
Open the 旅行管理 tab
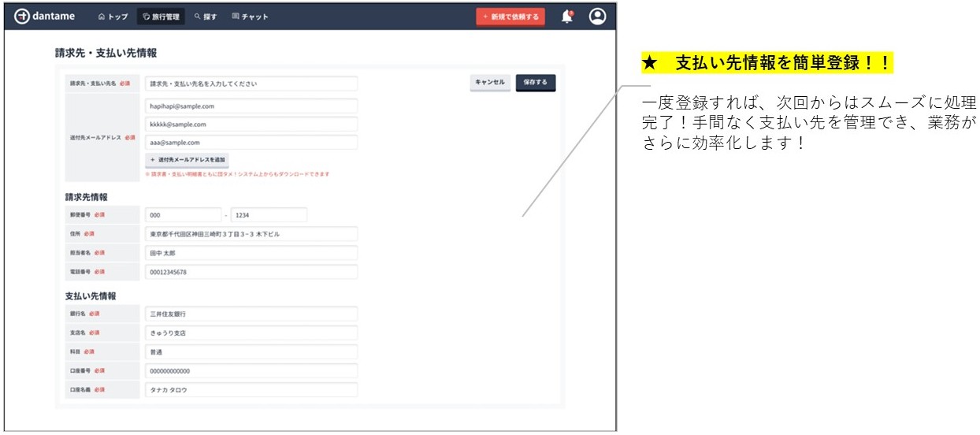coord(161,17)
